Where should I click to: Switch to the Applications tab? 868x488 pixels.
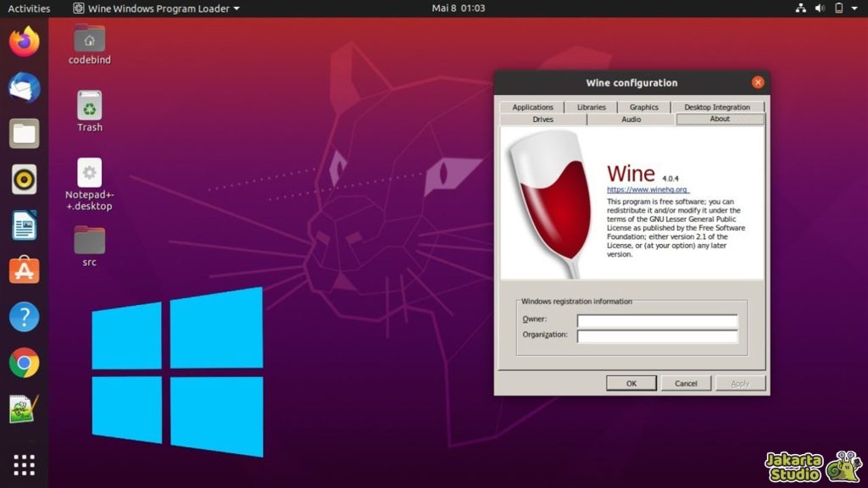[532, 108]
